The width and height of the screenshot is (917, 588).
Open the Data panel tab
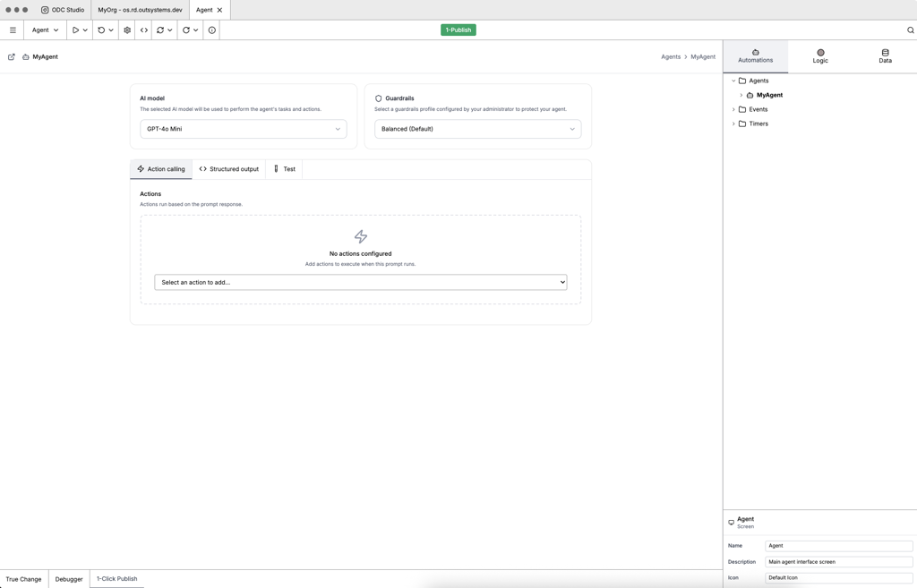[x=885, y=56]
